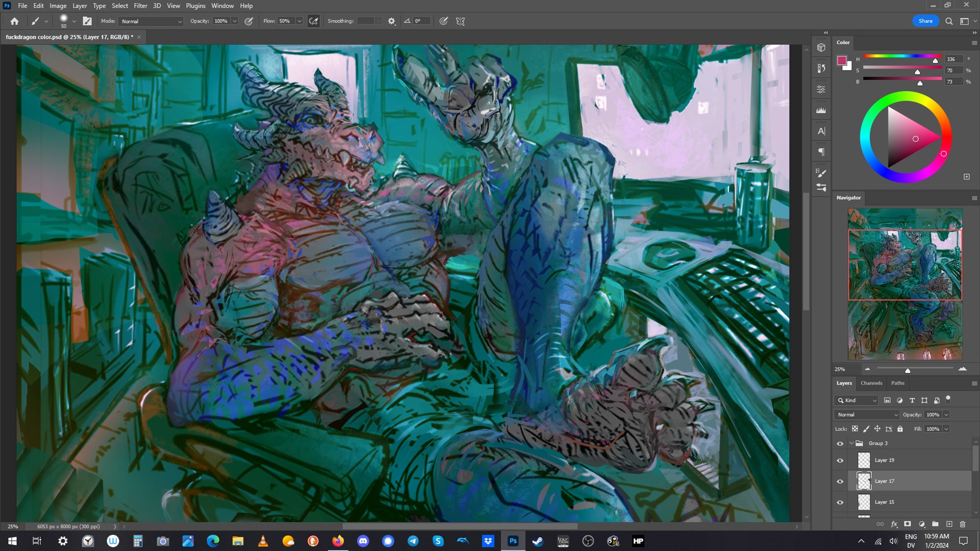This screenshot has width=980, height=551.
Task: Add a layer style with fx
Action: (x=894, y=524)
